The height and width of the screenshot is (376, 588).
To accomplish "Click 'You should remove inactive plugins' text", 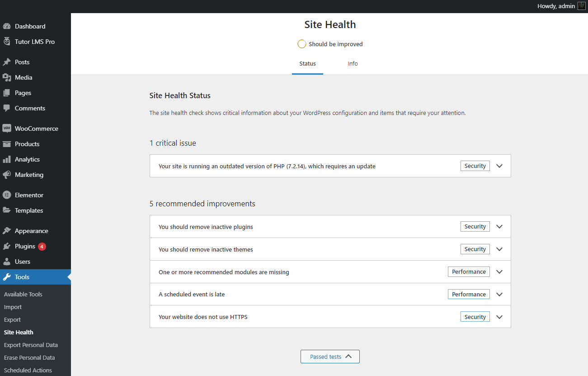I will click(x=206, y=227).
